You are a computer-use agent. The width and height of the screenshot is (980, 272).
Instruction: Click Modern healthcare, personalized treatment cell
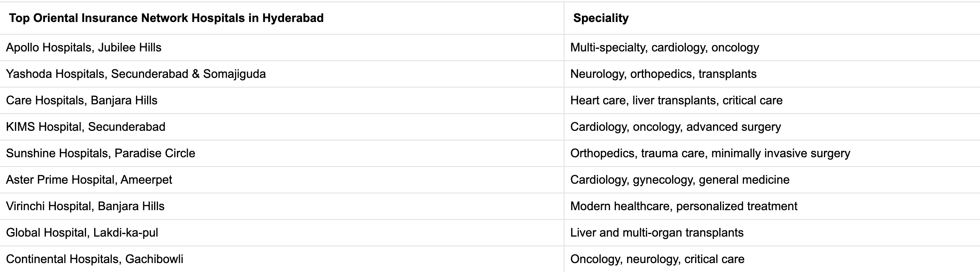684,206
